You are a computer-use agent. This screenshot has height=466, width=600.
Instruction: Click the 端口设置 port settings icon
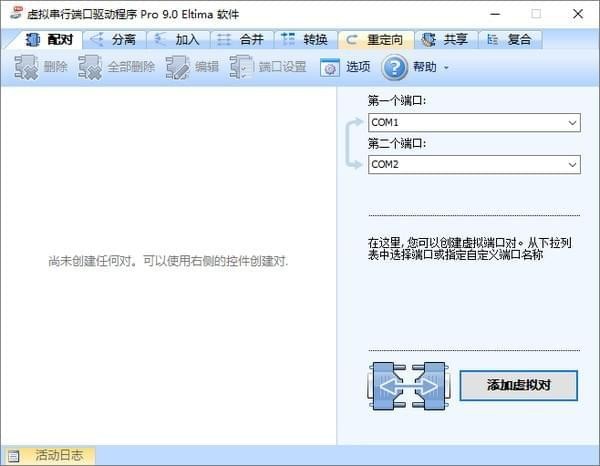point(241,67)
